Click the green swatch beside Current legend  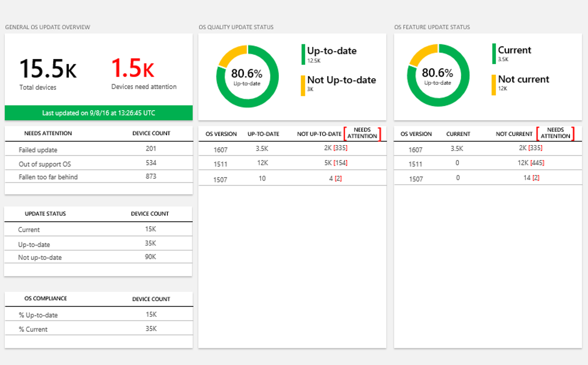click(x=494, y=54)
